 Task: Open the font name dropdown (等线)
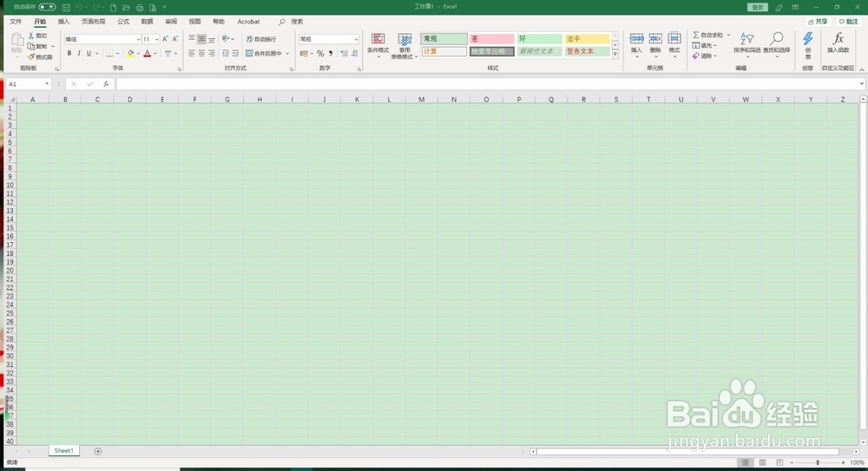138,39
